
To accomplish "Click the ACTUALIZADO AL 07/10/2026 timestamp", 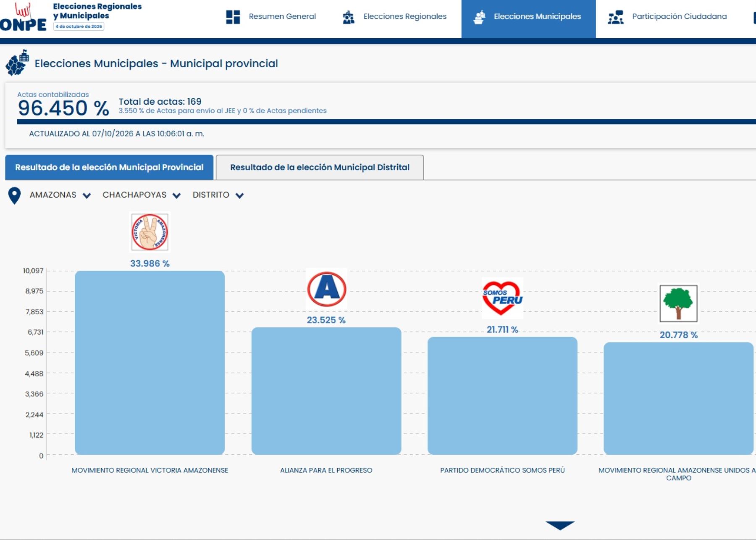I will point(117,134).
